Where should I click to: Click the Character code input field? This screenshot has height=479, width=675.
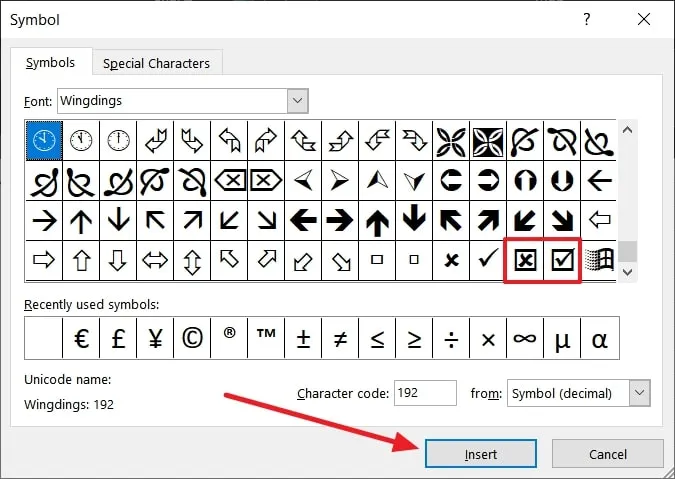425,393
